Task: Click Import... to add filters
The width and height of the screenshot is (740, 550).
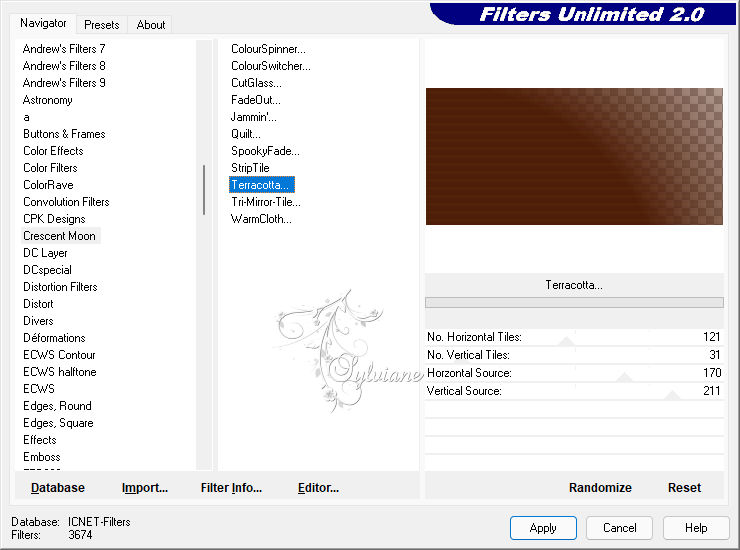Action: click(144, 488)
